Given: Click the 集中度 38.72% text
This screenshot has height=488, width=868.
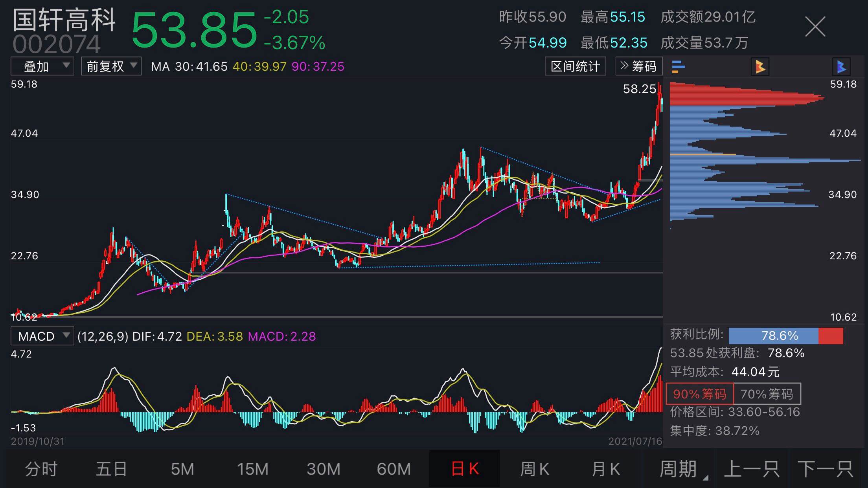Looking at the screenshot, I should tap(715, 431).
